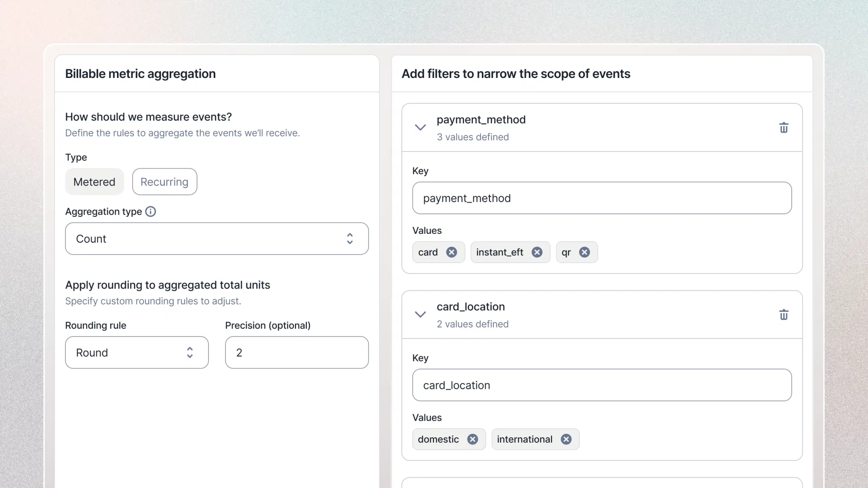Image resolution: width=868 pixels, height=488 pixels.
Task: Open the Aggregation type info tooltip
Action: coord(150,211)
